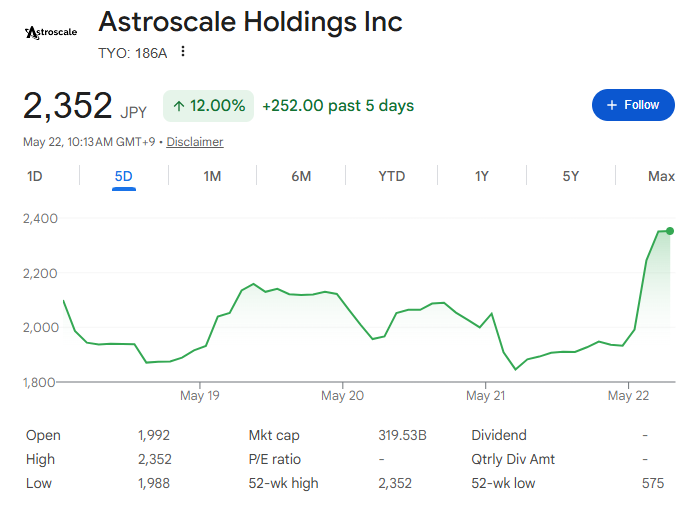Click the '+252.00 past 5 days' text
This screenshot has width=694, height=513.
tap(338, 106)
